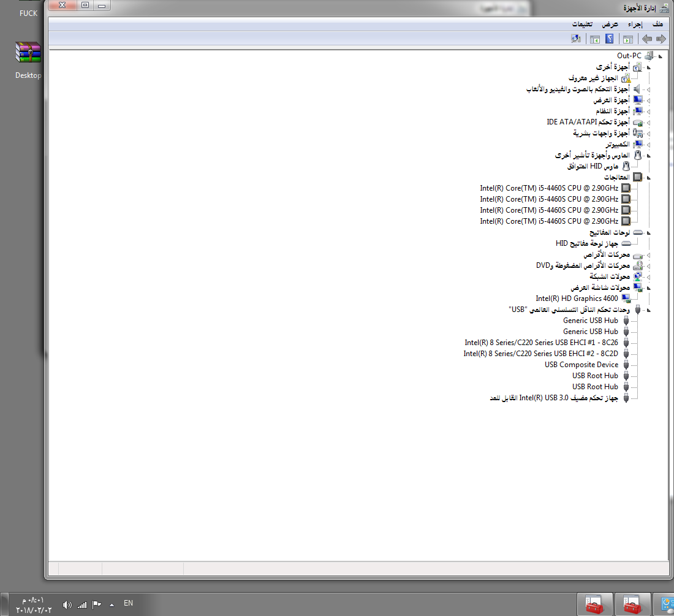This screenshot has width=674, height=616.
Task: Open the عرض (View) menu
Action: [x=610, y=24]
